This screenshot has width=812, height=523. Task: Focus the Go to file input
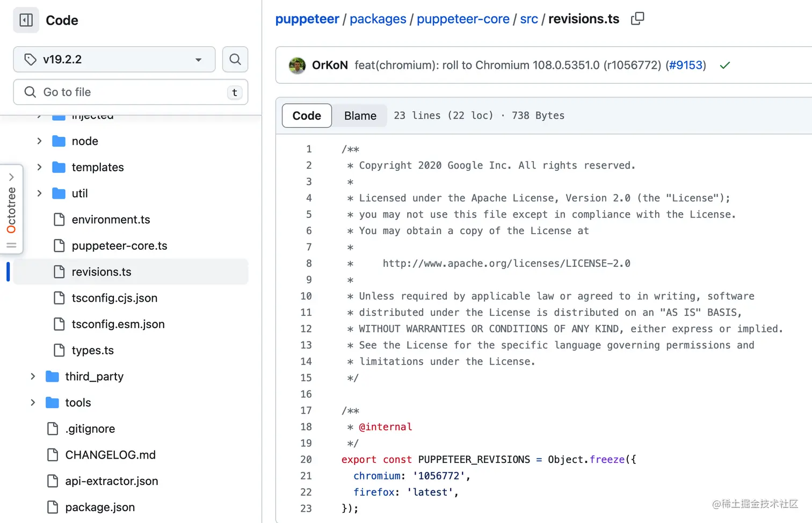130,92
